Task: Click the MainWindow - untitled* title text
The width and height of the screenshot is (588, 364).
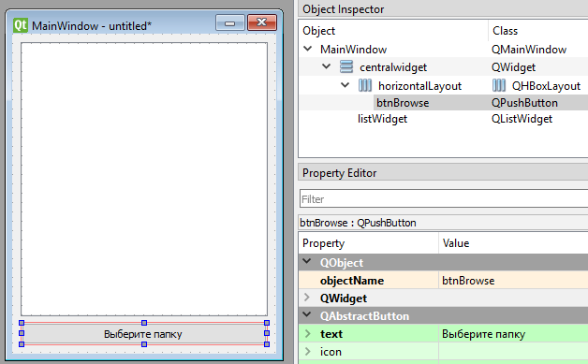Action: pos(92,26)
